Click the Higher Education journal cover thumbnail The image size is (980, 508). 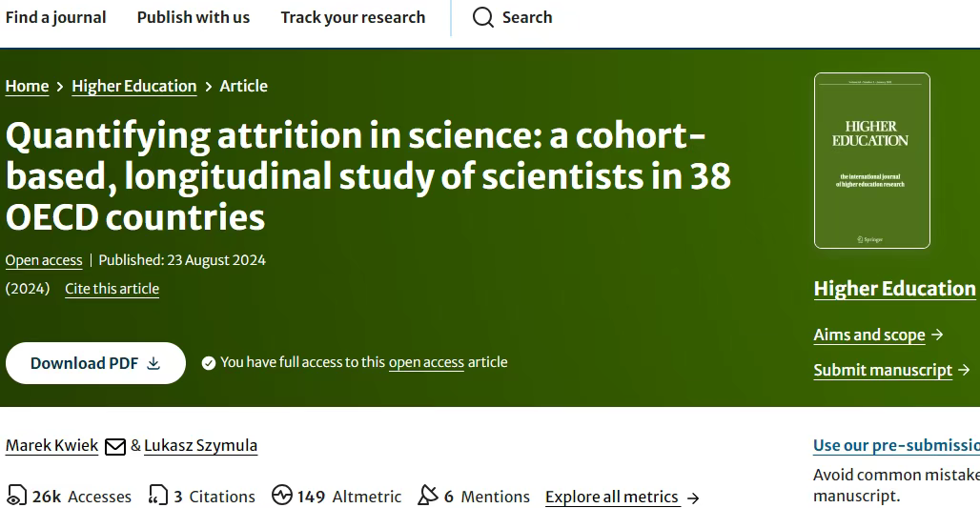pos(872,160)
